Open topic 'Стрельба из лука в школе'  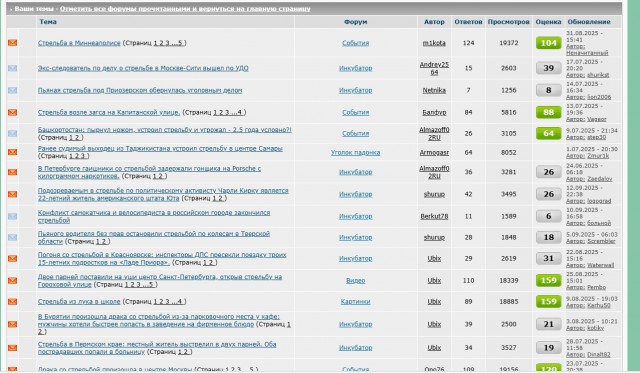pos(79,302)
